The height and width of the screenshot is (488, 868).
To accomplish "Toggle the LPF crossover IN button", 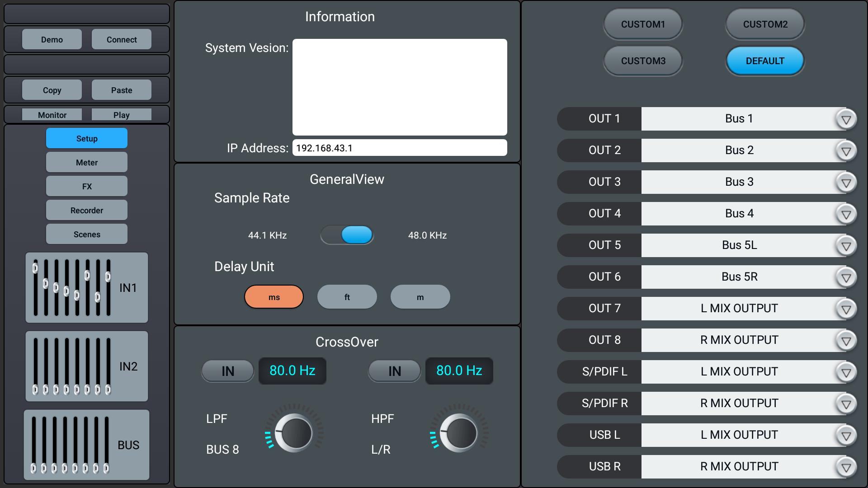I will 228,371.
